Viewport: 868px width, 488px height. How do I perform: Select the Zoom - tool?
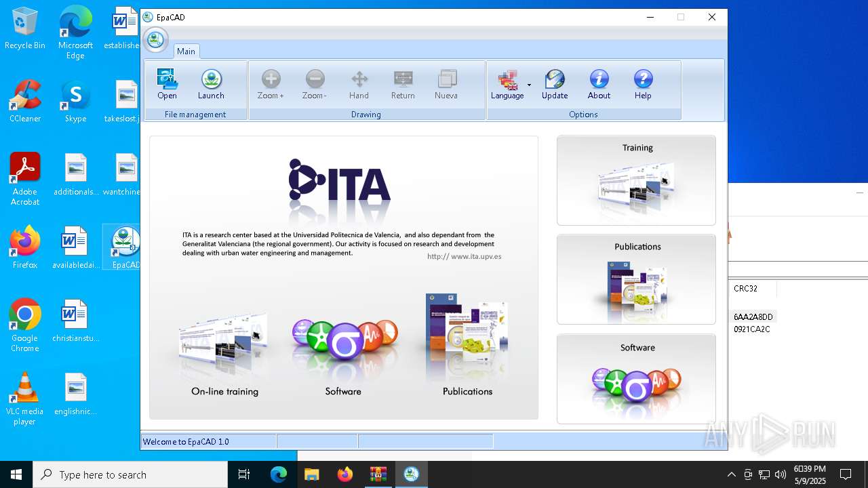point(315,84)
